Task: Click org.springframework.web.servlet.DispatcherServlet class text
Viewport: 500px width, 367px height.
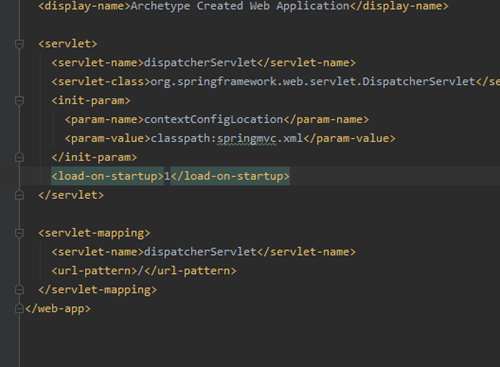Action: pos(313,82)
